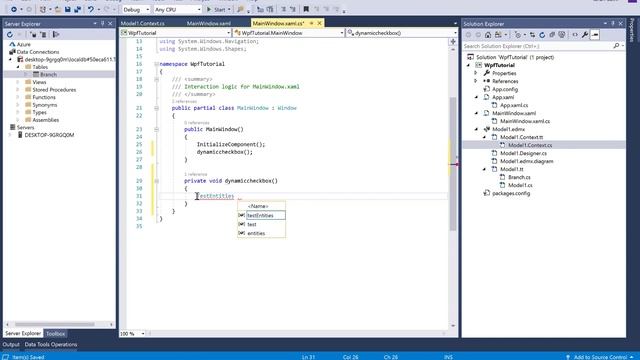
Task: Switch to the Toolbox tab
Action: (55, 333)
